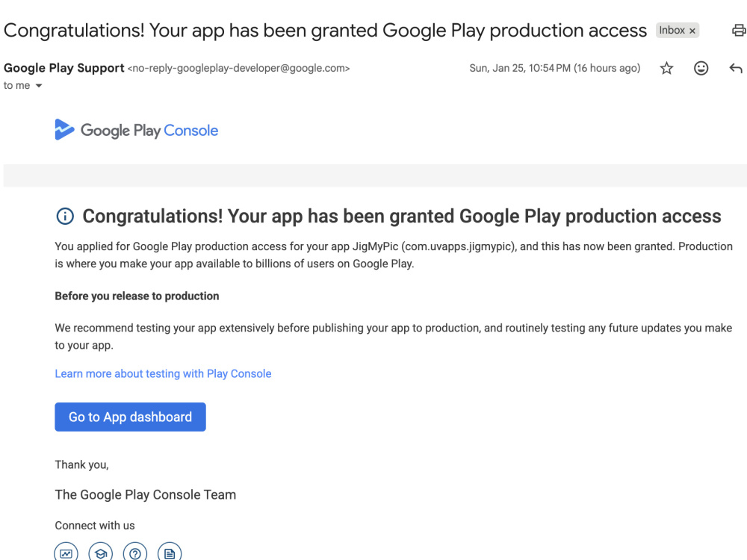This screenshot has height=560, width=747.
Task: Click the no-reply-googleplay-developer email address
Action: coord(239,68)
